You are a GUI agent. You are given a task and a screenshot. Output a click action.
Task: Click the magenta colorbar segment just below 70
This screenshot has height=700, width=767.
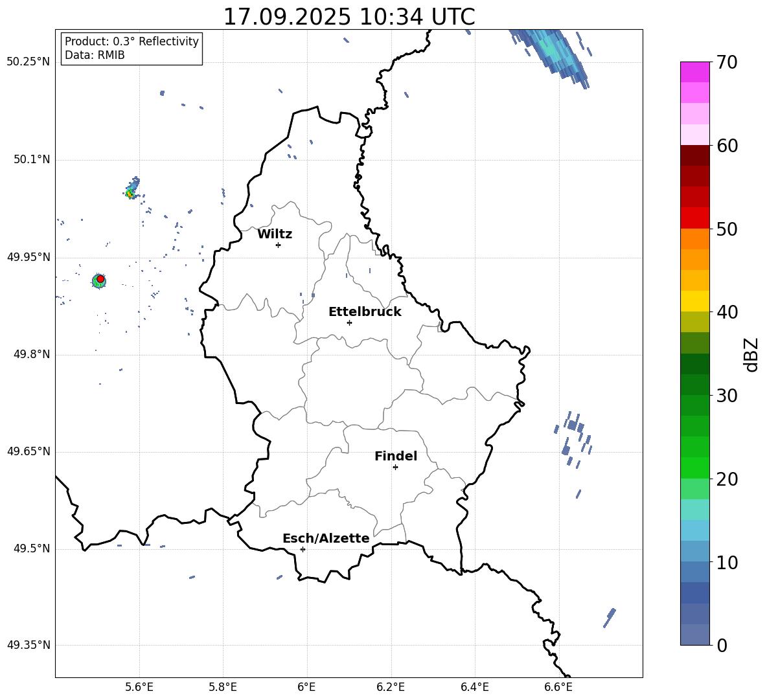click(x=695, y=73)
